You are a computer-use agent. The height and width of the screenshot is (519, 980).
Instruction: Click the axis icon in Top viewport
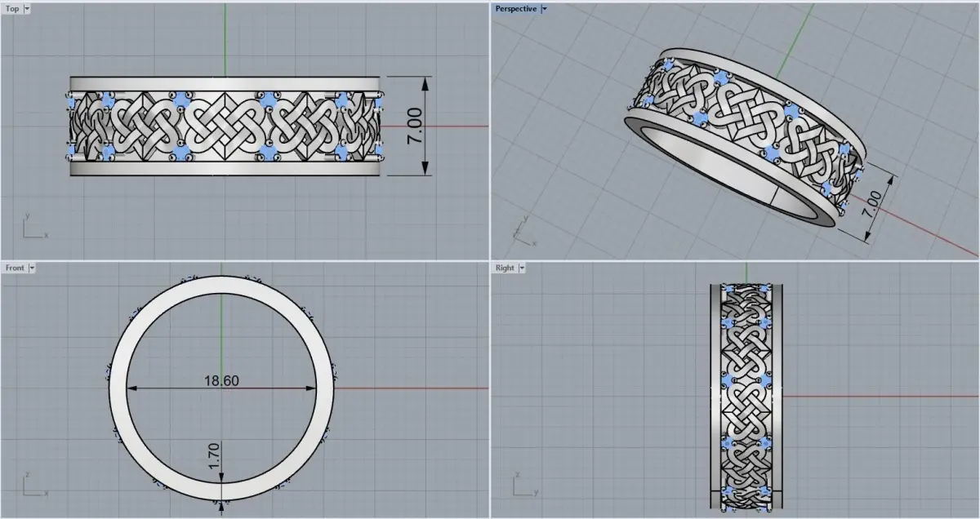tap(36, 227)
